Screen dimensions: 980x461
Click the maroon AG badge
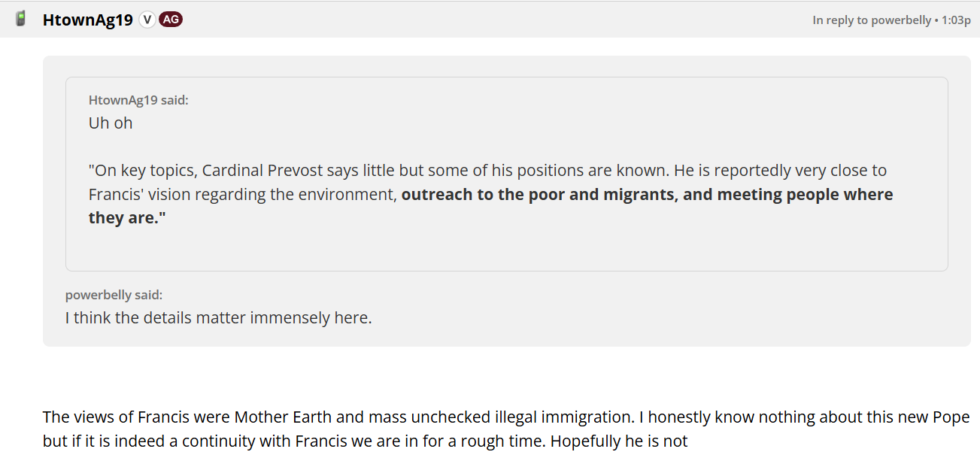click(x=171, y=20)
